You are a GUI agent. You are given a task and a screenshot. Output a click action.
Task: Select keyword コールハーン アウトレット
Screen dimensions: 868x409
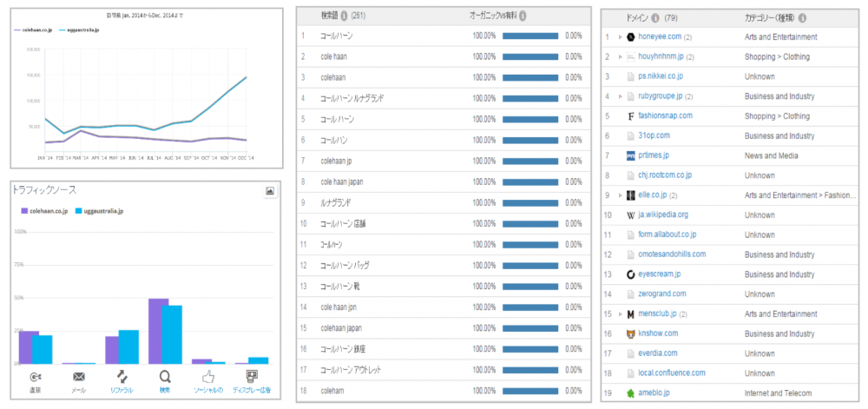[351, 370]
